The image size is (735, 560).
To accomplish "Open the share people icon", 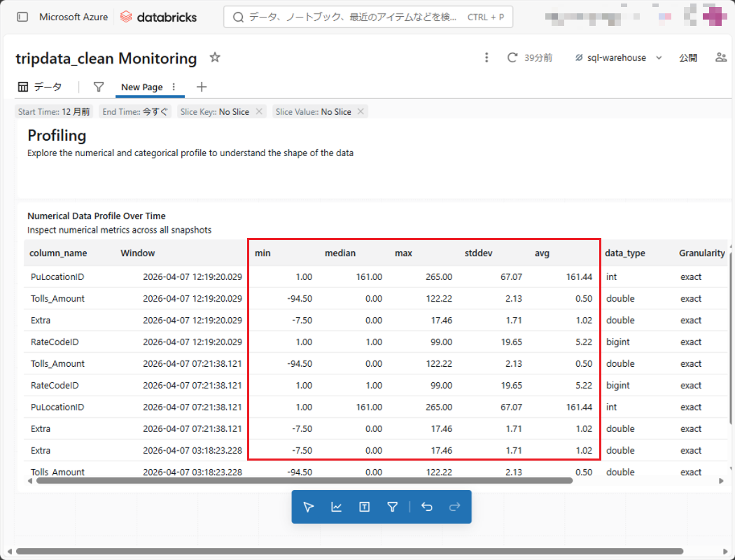I will coord(720,57).
